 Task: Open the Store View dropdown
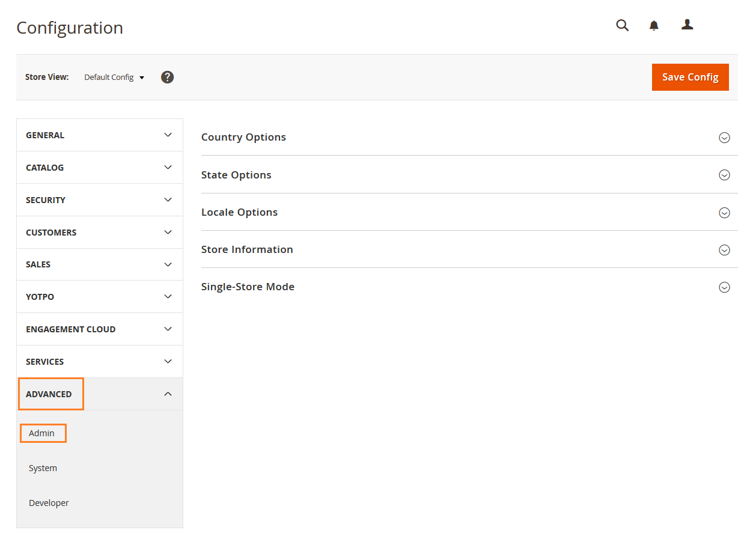tap(114, 77)
